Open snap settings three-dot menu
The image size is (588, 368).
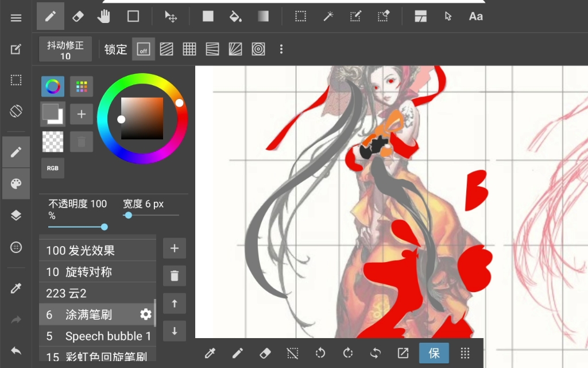(281, 49)
